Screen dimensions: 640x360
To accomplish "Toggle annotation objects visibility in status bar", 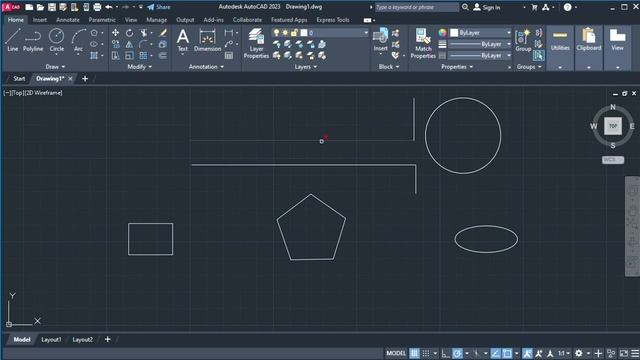I will (527, 353).
